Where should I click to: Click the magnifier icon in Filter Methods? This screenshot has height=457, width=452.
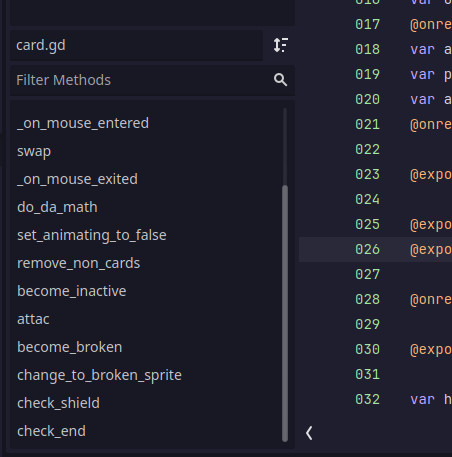(x=280, y=80)
